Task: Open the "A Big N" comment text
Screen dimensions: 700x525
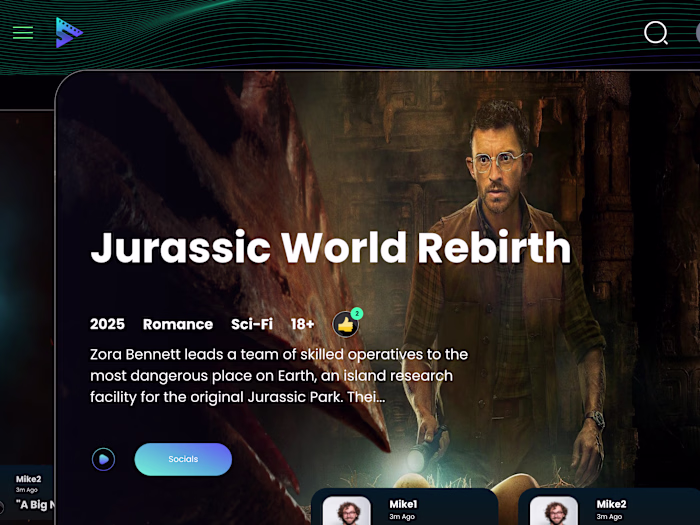Action: point(36,505)
